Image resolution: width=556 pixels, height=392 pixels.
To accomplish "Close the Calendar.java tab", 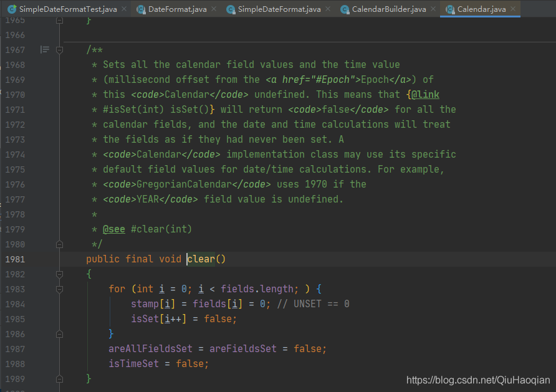I will click(513, 9).
